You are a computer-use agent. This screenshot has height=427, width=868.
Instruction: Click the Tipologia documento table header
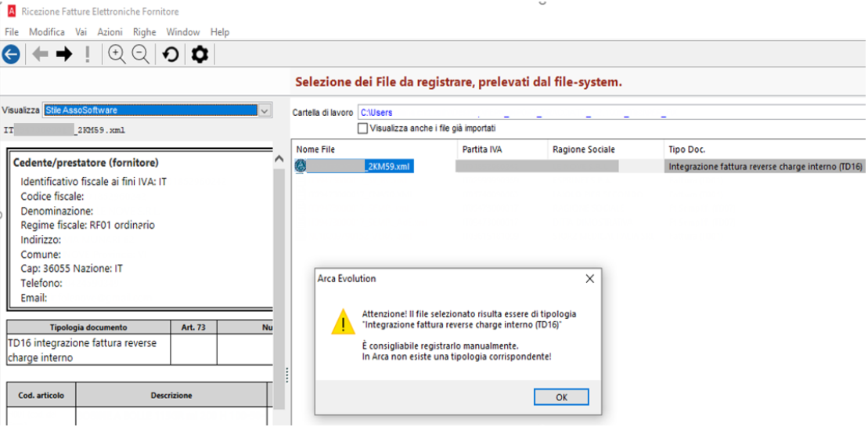coord(88,327)
